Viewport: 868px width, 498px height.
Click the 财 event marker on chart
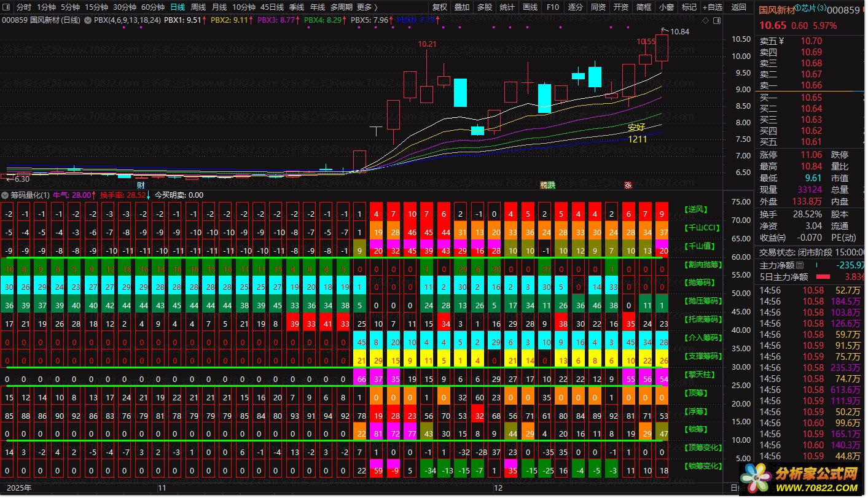141,185
